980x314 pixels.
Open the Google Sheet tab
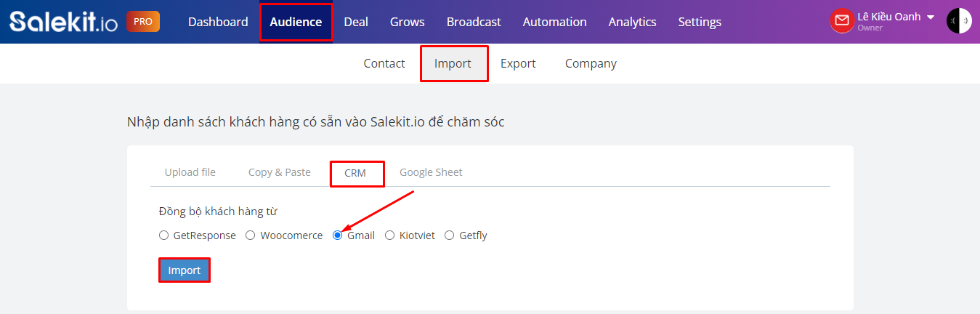click(x=431, y=172)
